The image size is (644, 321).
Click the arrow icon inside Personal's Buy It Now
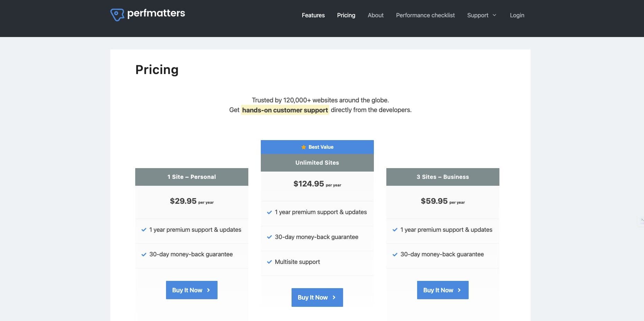coord(208,290)
